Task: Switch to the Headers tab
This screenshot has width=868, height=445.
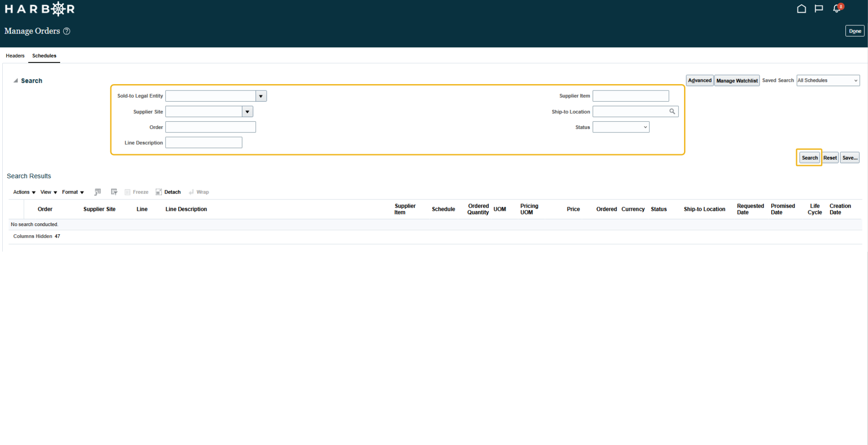Action: [x=15, y=56]
